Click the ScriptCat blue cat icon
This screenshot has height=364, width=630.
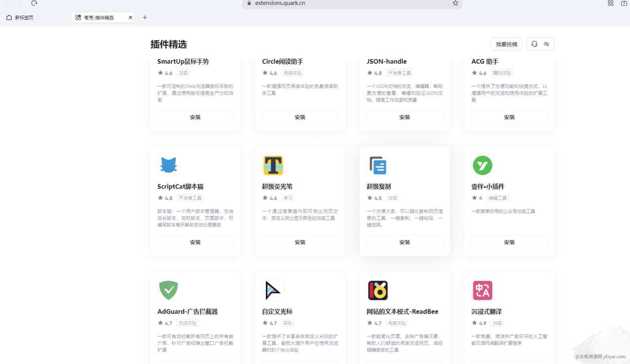[169, 165]
